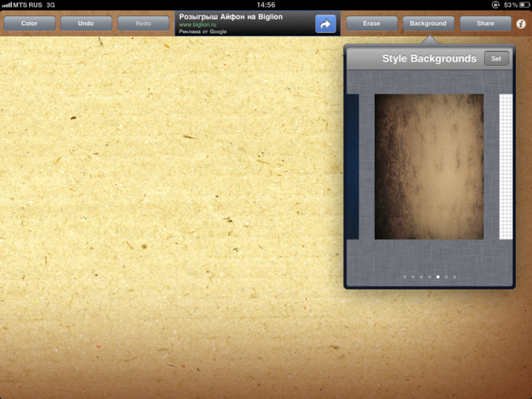Tap the ad headline about Biglion

point(231,17)
